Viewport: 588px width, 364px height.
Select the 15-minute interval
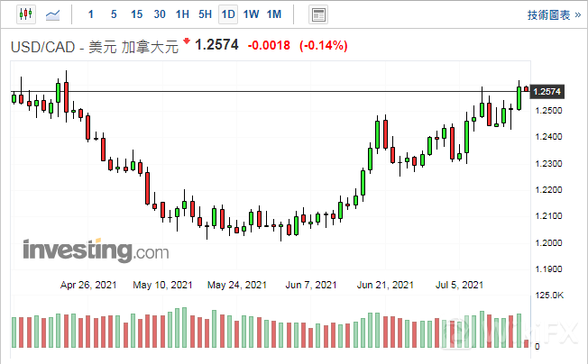click(136, 14)
